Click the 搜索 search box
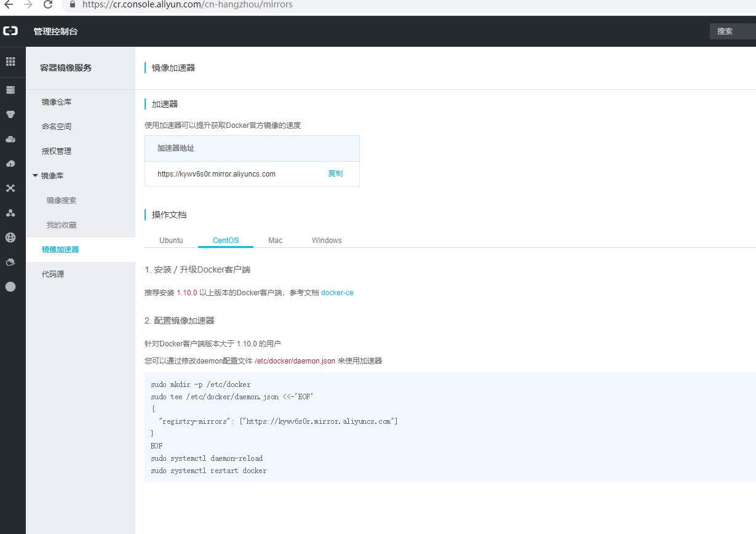The image size is (756, 534). [x=733, y=31]
